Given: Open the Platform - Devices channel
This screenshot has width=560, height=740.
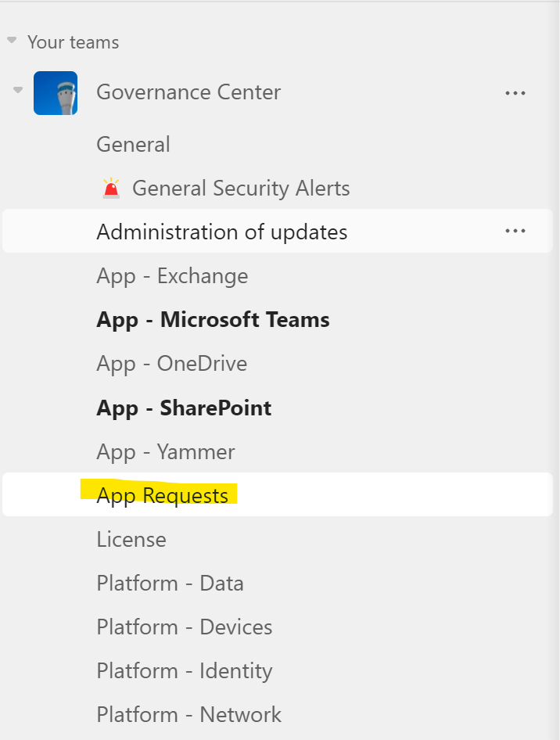Looking at the screenshot, I should click(x=184, y=627).
